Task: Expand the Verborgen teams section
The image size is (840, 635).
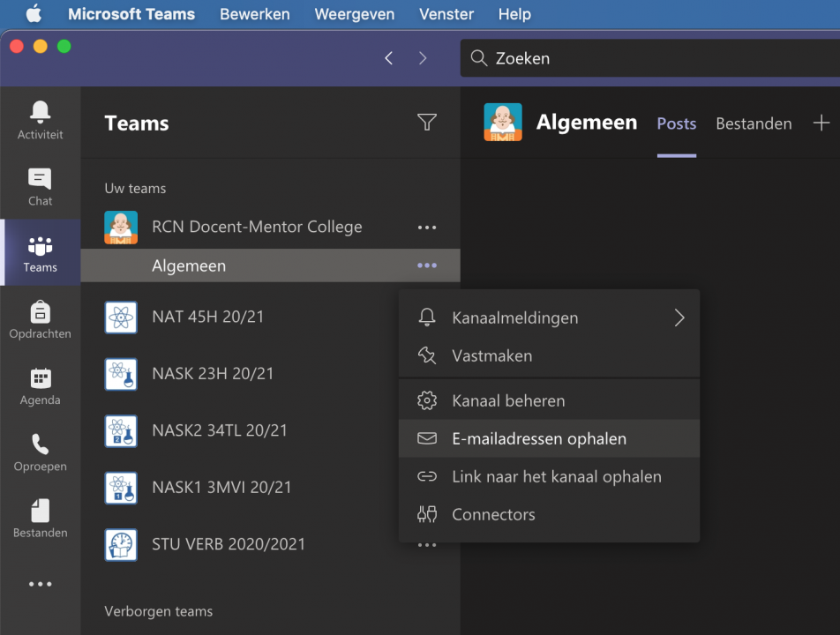Action: point(159,611)
